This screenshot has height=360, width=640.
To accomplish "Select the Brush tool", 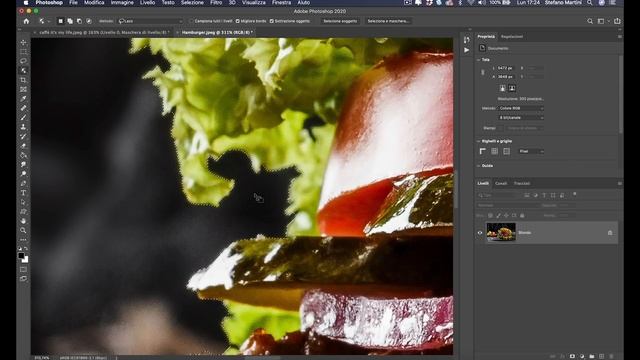I will [x=23, y=118].
